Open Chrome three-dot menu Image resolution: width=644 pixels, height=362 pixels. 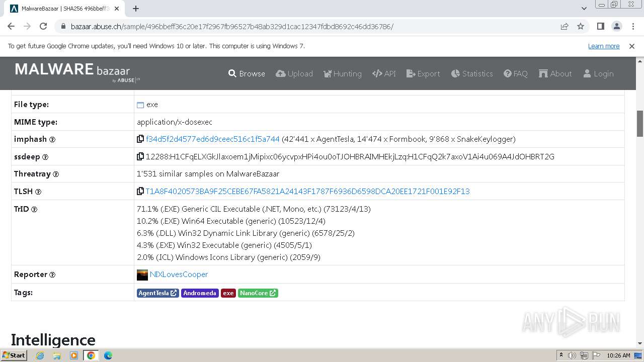pos(632,26)
